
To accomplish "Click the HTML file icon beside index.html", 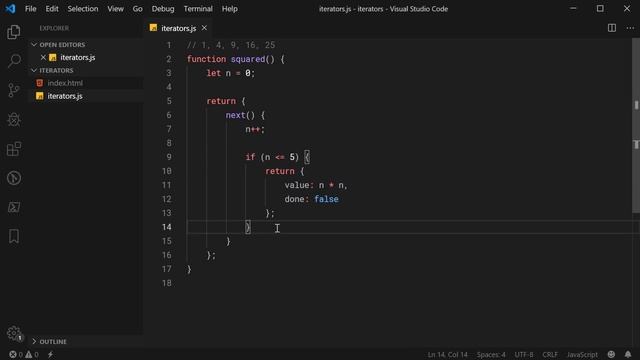I will (x=40, y=83).
